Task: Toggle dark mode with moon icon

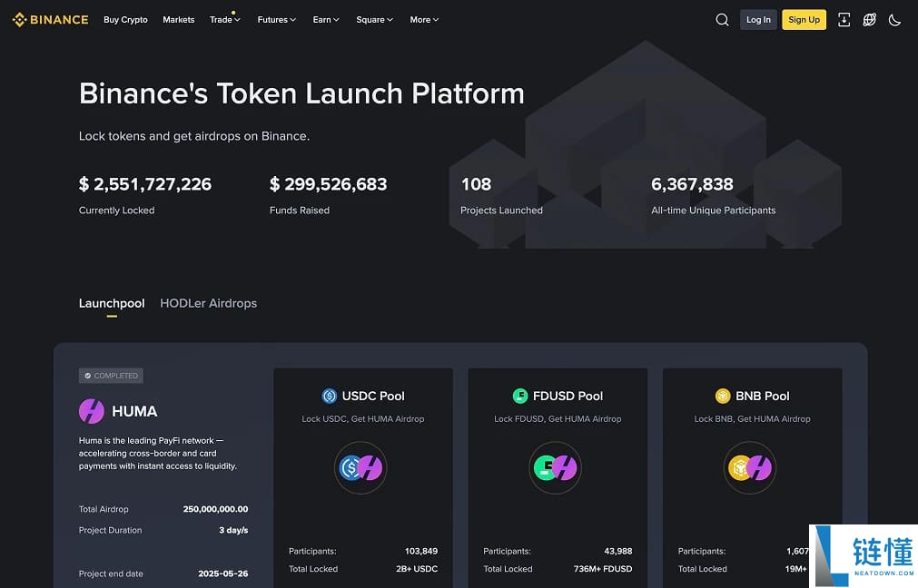Action: [894, 20]
